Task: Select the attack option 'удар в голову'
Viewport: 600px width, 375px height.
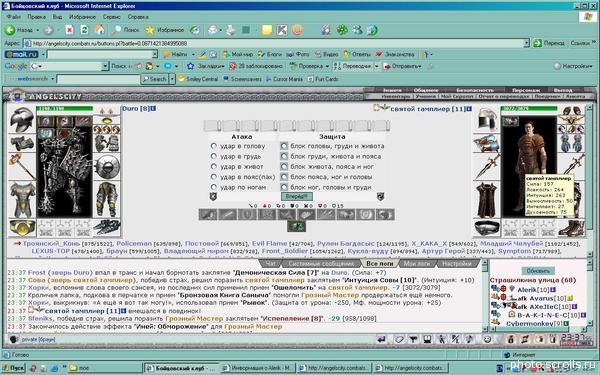Action: click(214, 146)
